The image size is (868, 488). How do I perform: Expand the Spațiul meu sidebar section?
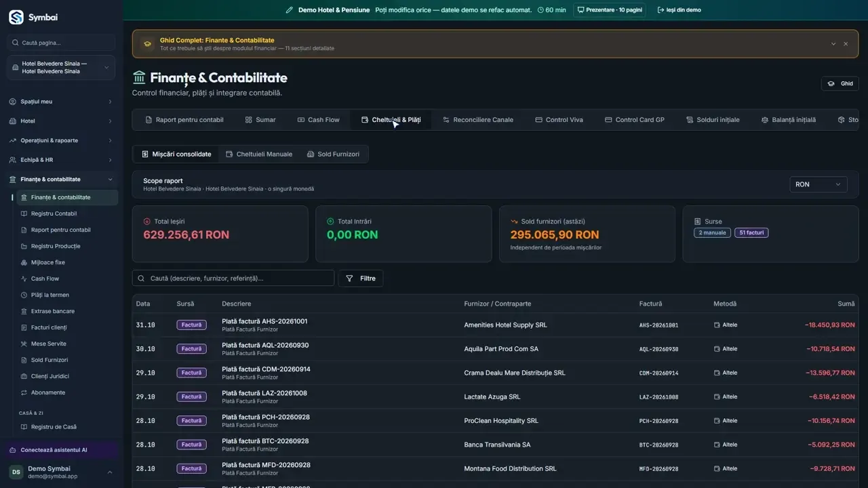(61, 102)
